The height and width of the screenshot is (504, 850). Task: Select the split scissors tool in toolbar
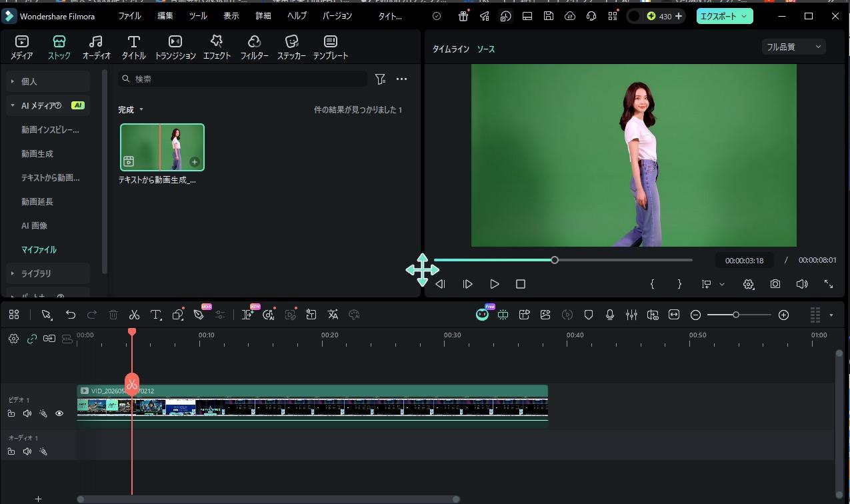(x=134, y=315)
